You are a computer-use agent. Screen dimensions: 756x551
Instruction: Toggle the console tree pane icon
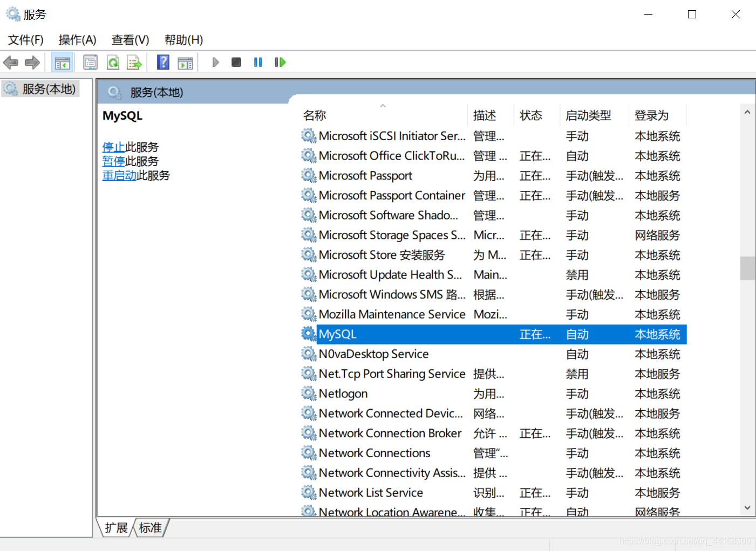pyautogui.click(x=63, y=62)
